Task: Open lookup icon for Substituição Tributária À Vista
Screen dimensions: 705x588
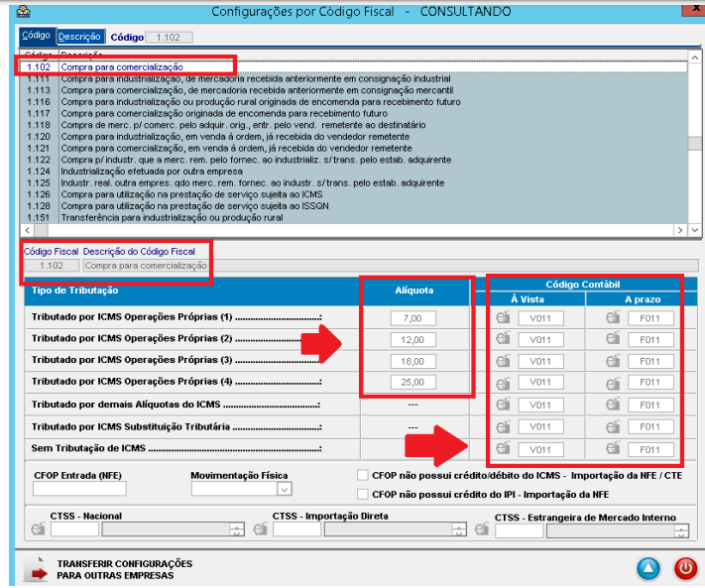Action: coord(503,426)
